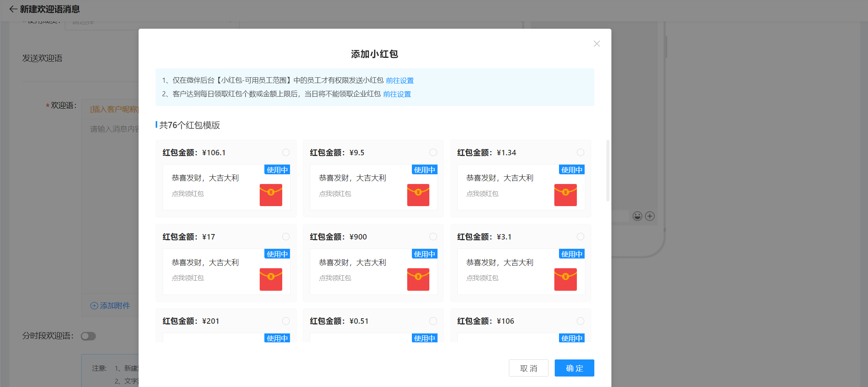
Task: Select the ¥3.1 red envelope radio button
Action: [580, 237]
